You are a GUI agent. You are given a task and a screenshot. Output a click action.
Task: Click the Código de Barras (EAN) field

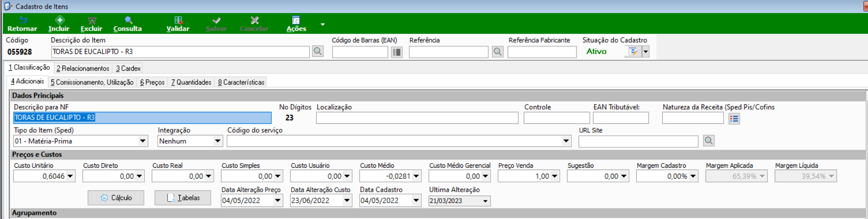point(360,52)
